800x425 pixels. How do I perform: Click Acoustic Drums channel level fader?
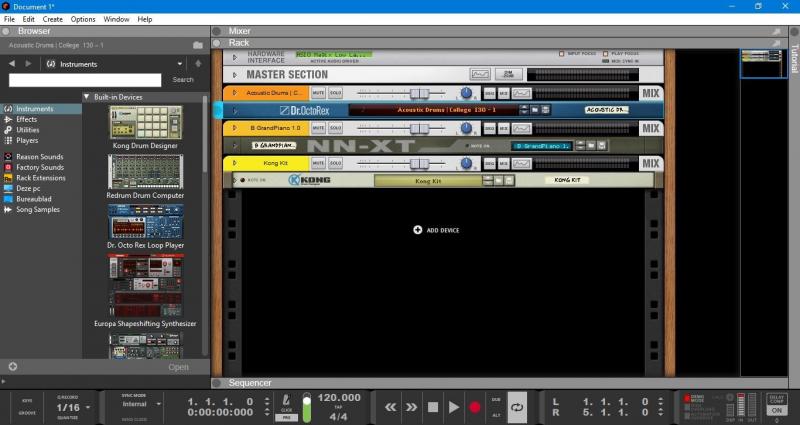(x=419, y=93)
